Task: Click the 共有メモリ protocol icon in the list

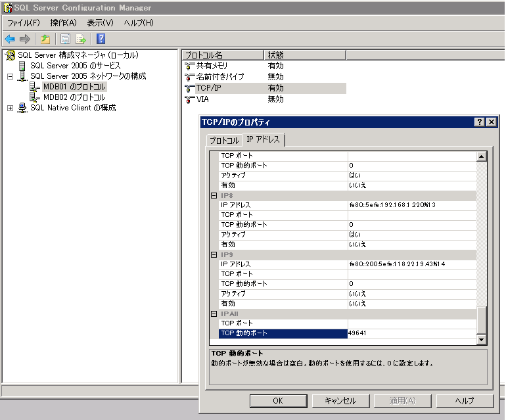Action: 189,66
